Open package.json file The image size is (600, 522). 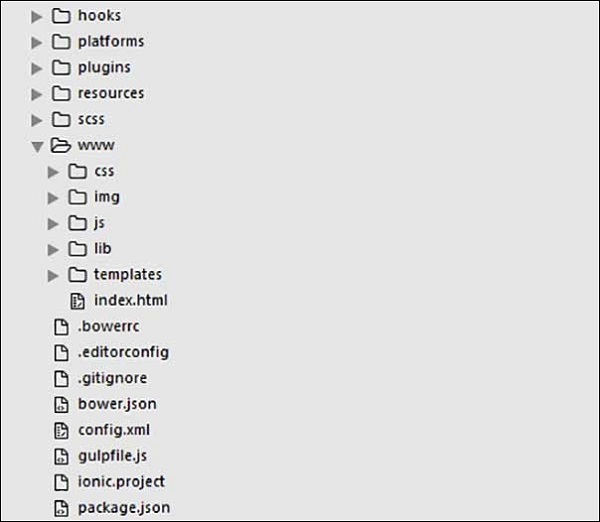pyautogui.click(x=117, y=508)
